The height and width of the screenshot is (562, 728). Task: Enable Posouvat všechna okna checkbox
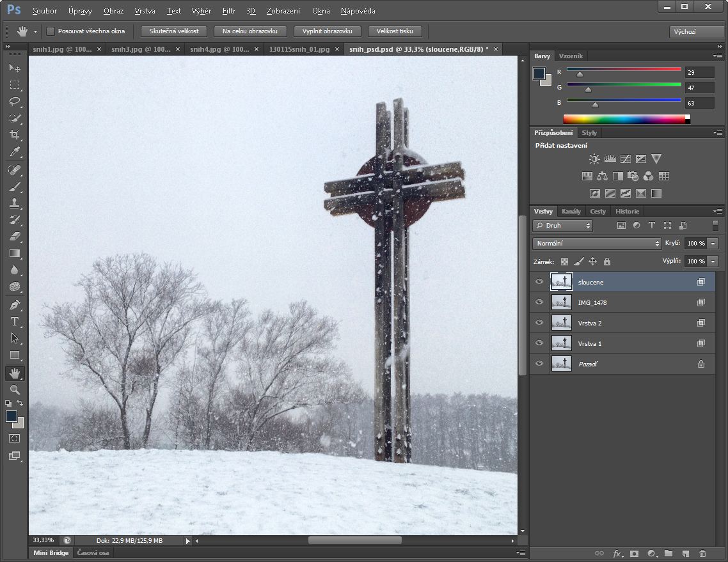coord(51,31)
